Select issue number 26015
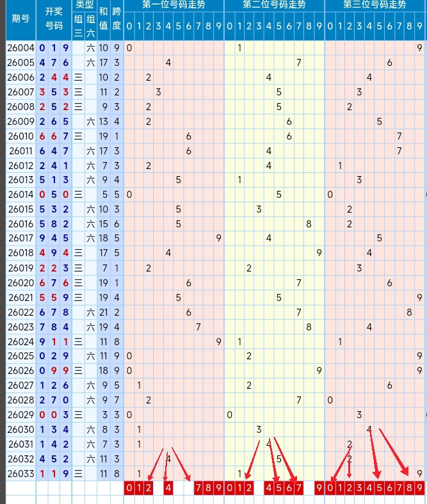Screen dimensions: 427x504 [21, 209]
